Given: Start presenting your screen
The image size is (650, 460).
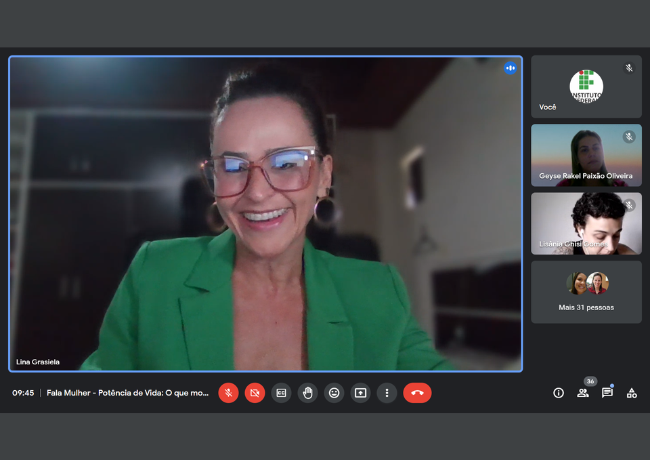Looking at the screenshot, I should 360,393.
